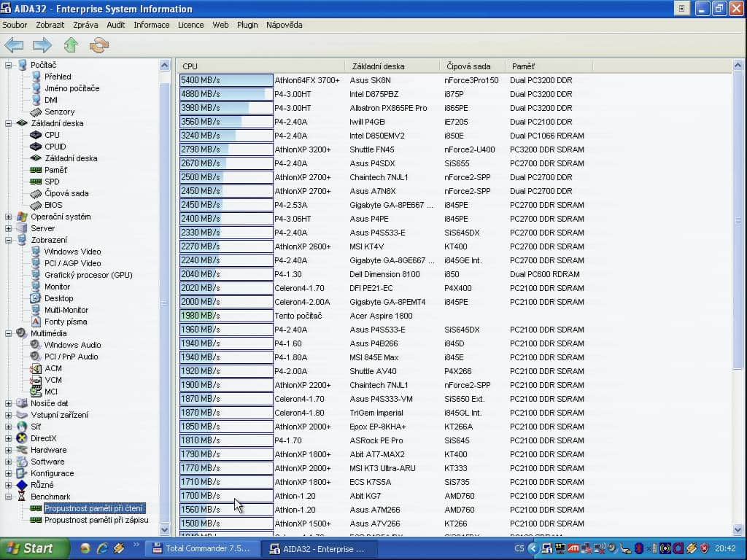
Task: Open the Licence menu
Action: pyautogui.click(x=191, y=25)
